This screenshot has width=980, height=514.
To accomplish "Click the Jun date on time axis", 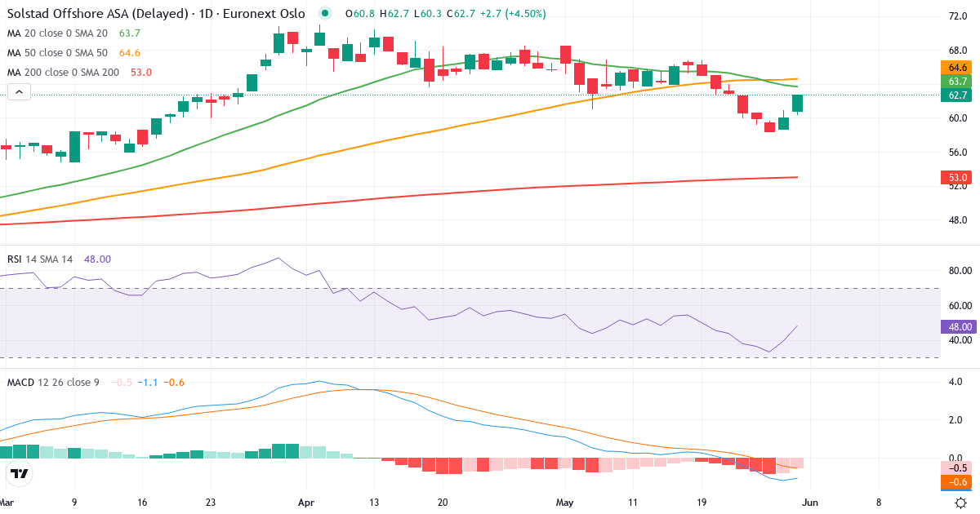I will (808, 503).
